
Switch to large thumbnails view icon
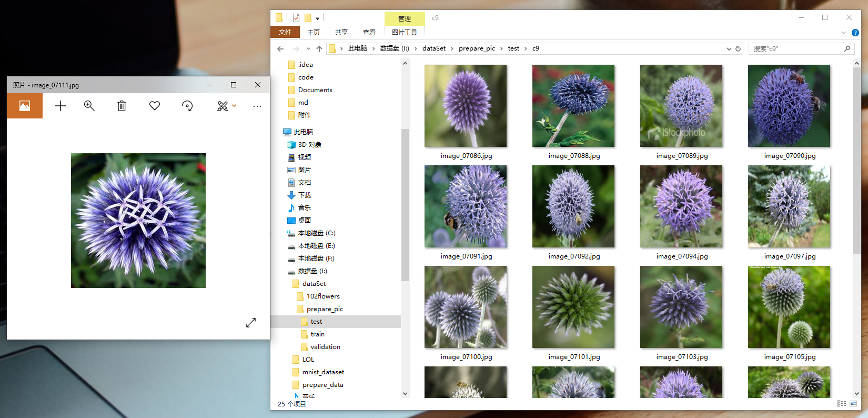853,404
